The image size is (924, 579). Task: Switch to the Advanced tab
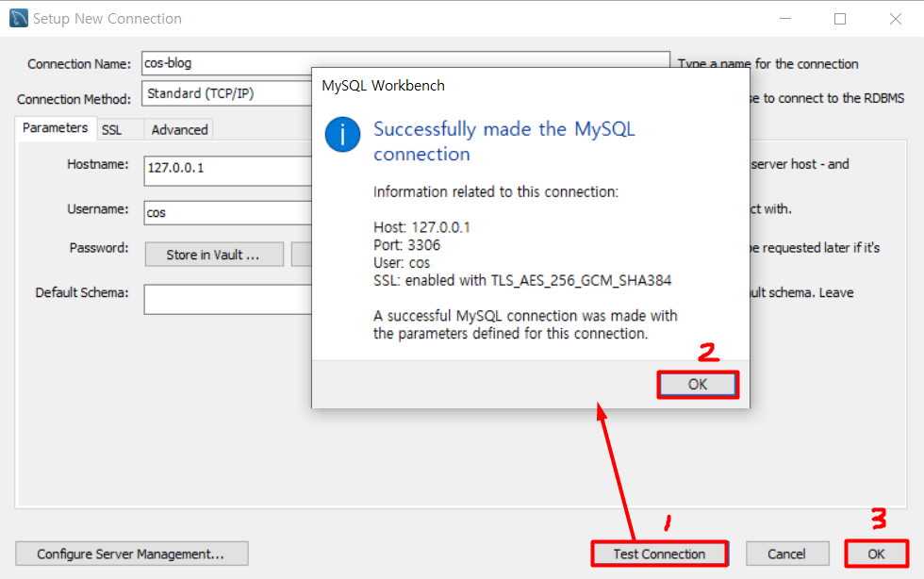(x=180, y=130)
